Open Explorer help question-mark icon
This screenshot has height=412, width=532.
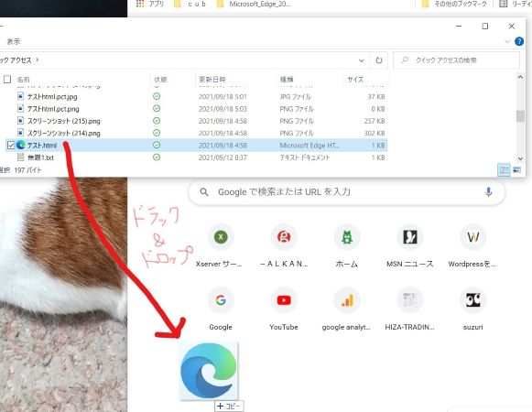pyautogui.click(x=519, y=41)
